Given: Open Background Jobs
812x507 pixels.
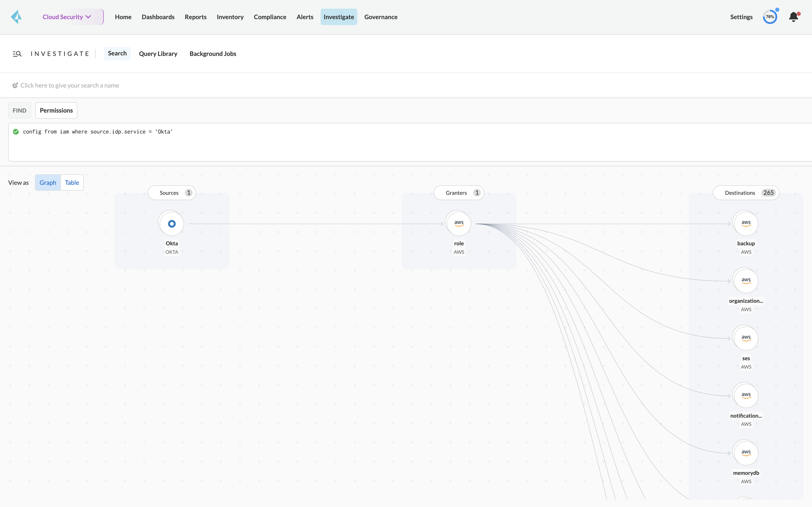Looking at the screenshot, I should coord(213,53).
